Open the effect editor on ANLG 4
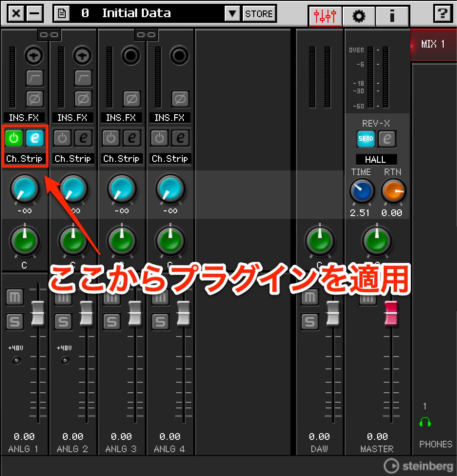Image resolution: width=457 pixels, height=476 pixels. (x=181, y=138)
